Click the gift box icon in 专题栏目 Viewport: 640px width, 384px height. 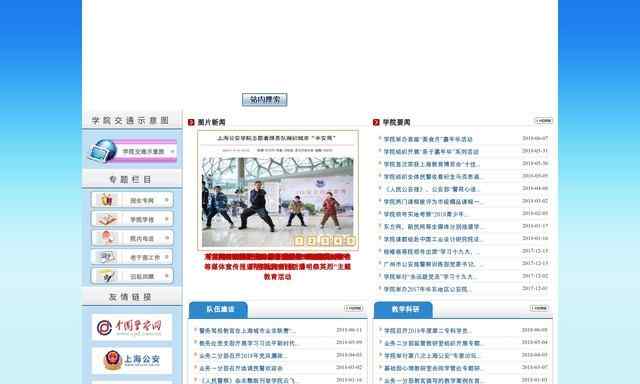pos(107,200)
